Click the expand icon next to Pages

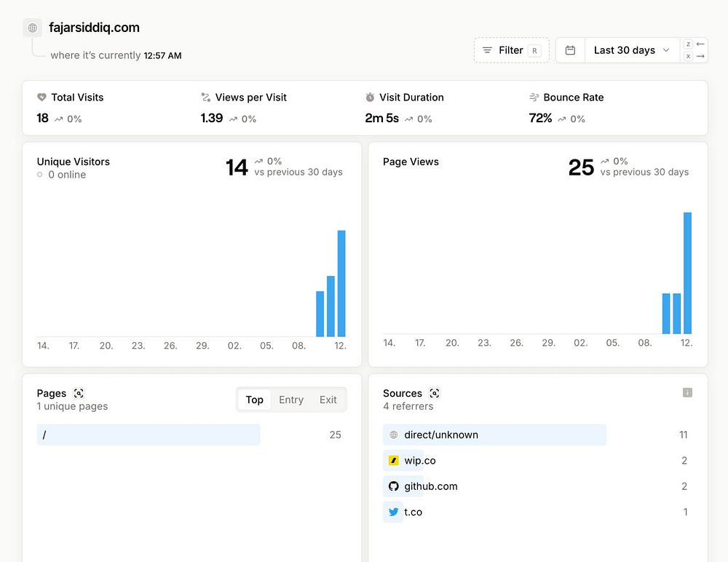[x=79, y=393]
